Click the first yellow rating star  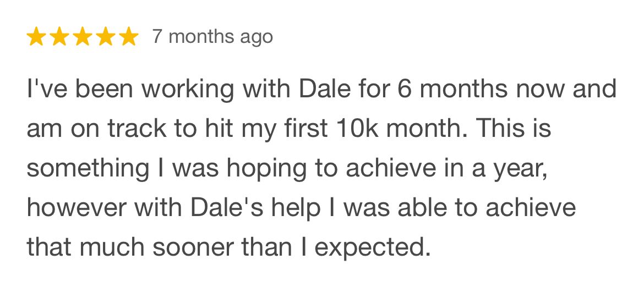tap(37, 37)
